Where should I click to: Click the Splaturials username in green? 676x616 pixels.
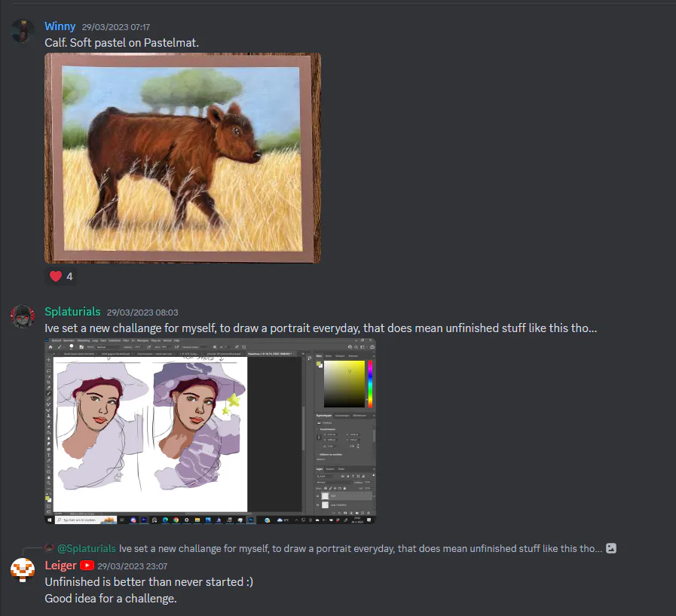72,312
